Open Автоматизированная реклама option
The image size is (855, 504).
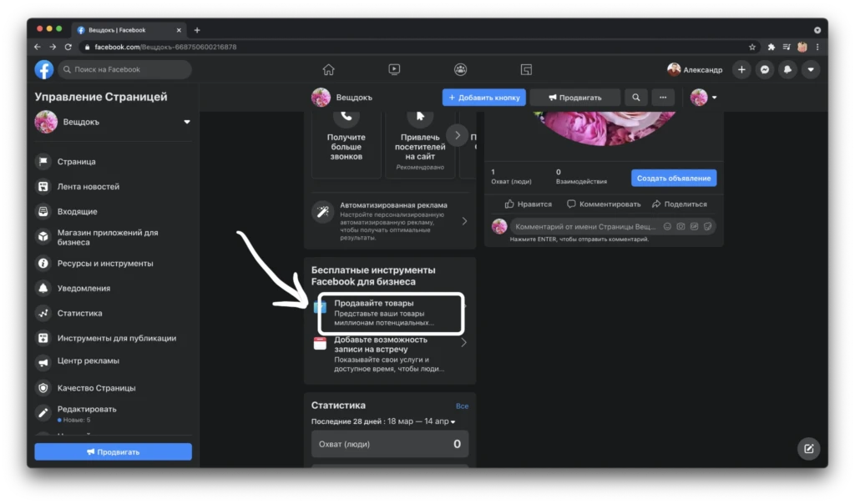(x=391, y=221)
